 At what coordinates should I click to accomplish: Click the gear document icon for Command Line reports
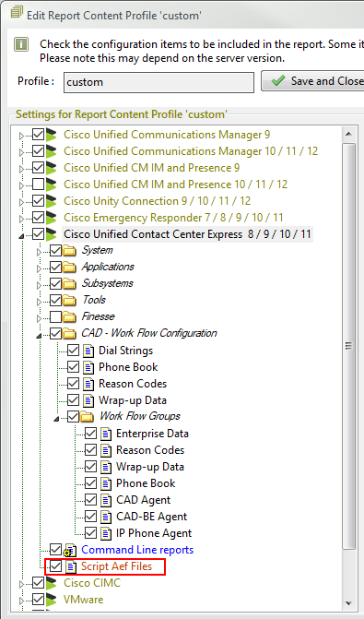coord(70,550)
